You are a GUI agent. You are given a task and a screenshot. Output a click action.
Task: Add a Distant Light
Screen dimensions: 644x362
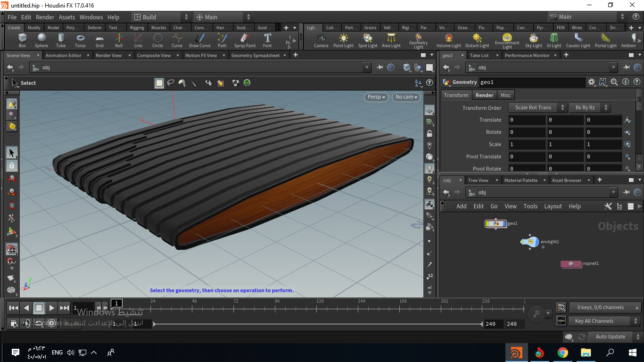(x=477, y=40)
